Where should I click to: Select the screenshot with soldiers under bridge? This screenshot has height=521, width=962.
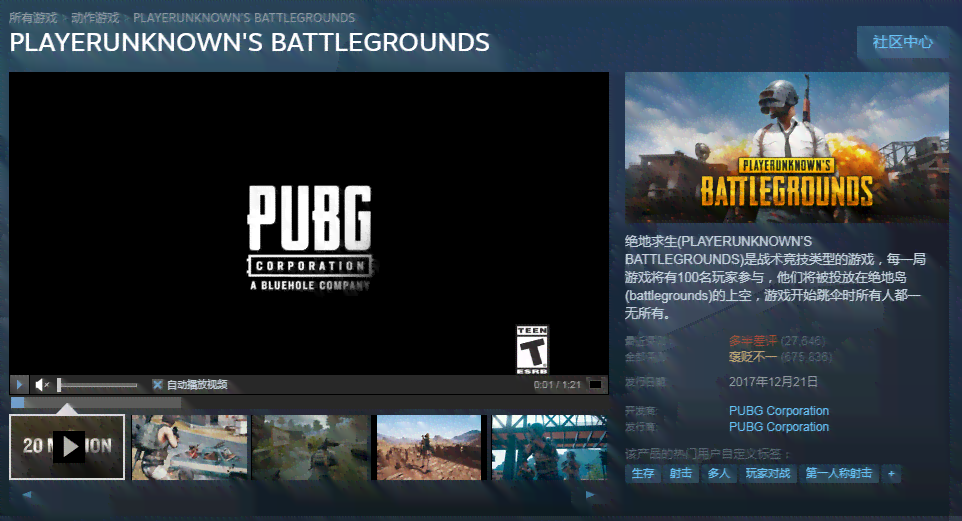(x=550, y=447)
